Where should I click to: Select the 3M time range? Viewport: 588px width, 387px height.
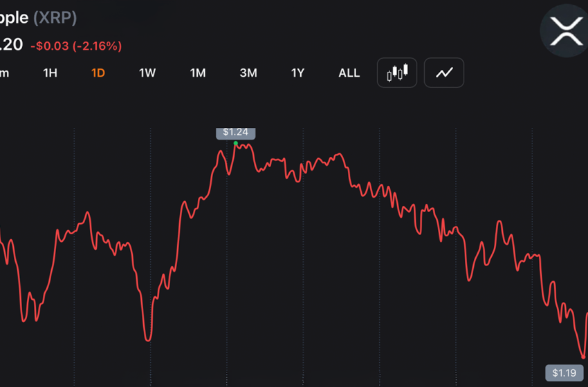point(248,73)
